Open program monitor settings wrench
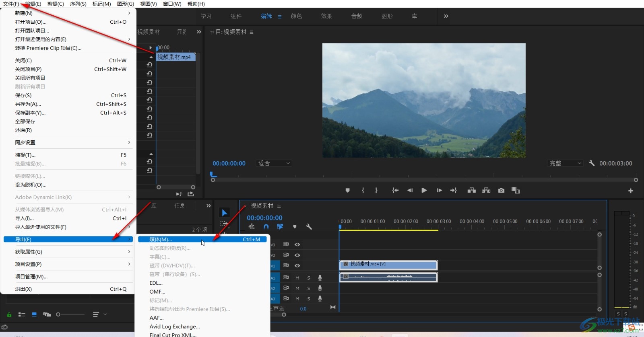Viewport: 644px width, 337px height. [x=591, y=163]
